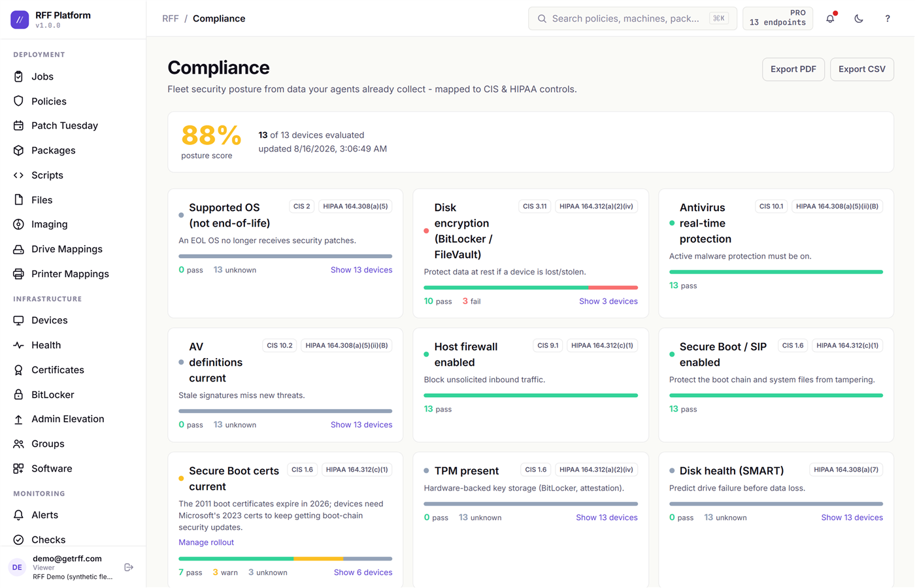This screenshot has height=588, width=915.
Task: Click the 88% posture score
Action: point(211,136)
